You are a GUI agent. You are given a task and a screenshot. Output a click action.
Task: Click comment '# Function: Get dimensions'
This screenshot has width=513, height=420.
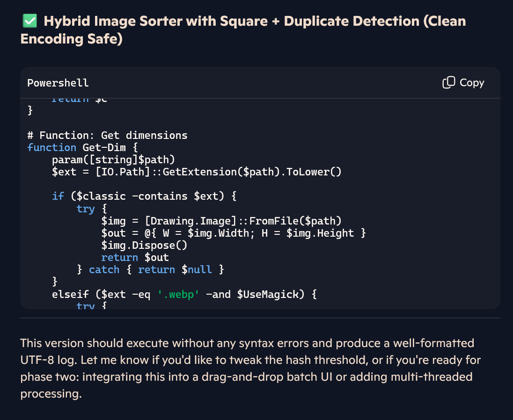pos(107,135)
